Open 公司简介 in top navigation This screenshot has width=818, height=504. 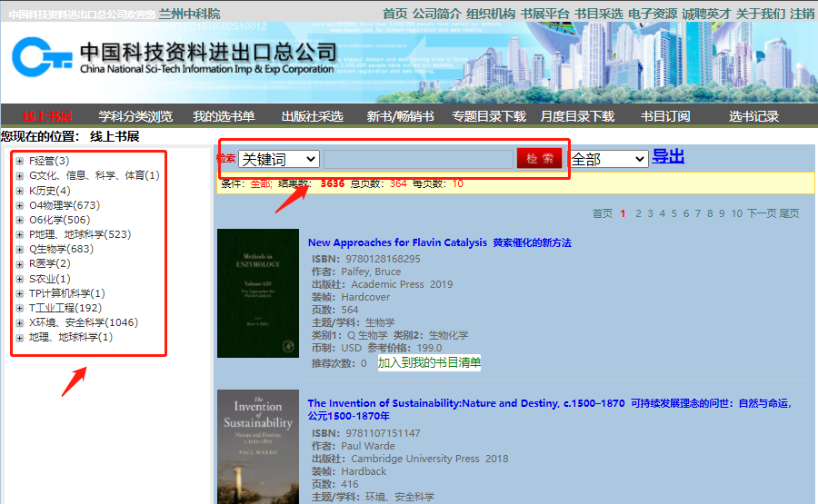pyautogui.click(x=436, y=14)
